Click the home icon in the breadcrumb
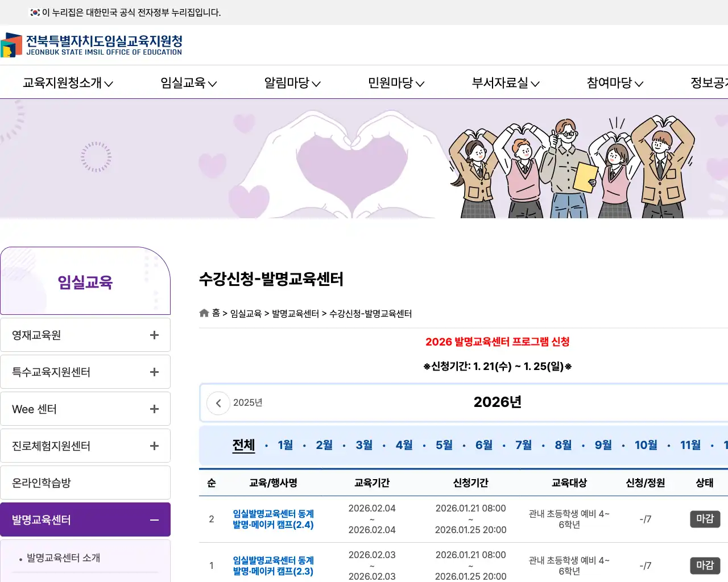This screenshot has width=728, height=582. tap(204, 313)
